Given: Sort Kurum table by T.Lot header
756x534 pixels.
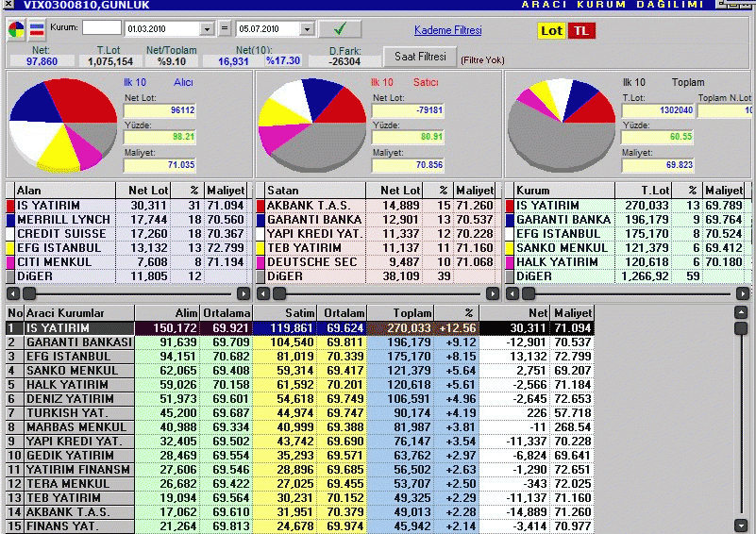Looking at the screenshot, I should (643, 191).
